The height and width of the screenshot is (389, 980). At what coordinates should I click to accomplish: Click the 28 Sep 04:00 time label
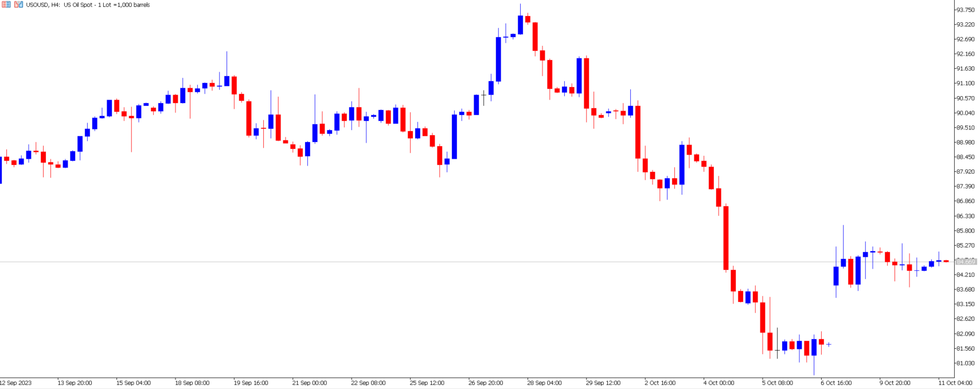pos(545,383)
